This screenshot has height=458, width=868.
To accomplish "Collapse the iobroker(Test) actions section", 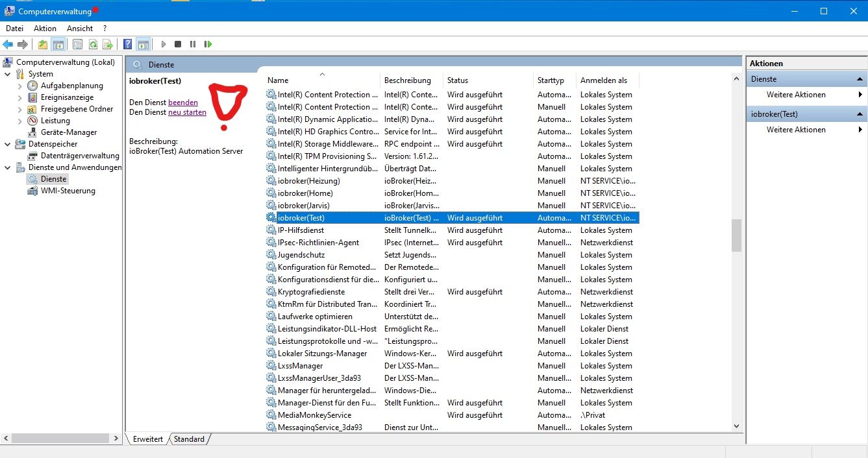I will coord(859,114).
